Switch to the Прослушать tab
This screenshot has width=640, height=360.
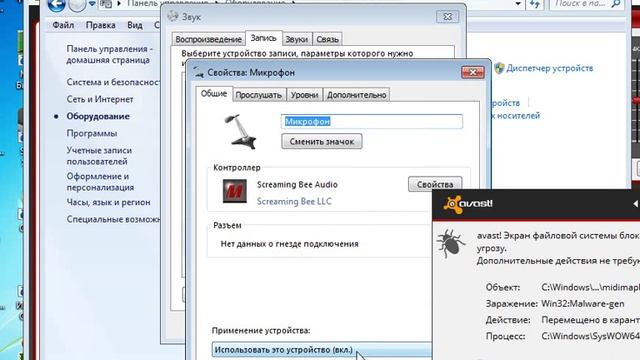click(259, 95)
